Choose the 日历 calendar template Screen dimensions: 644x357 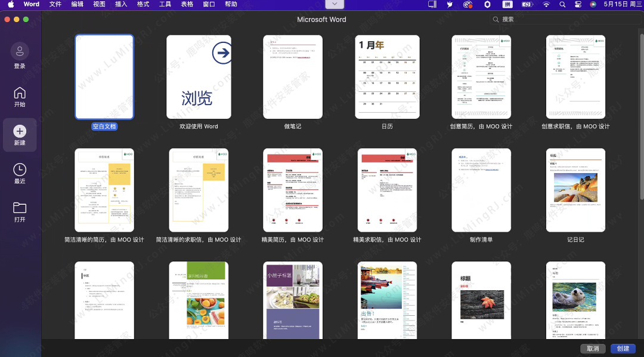click(x=387, y=77)
